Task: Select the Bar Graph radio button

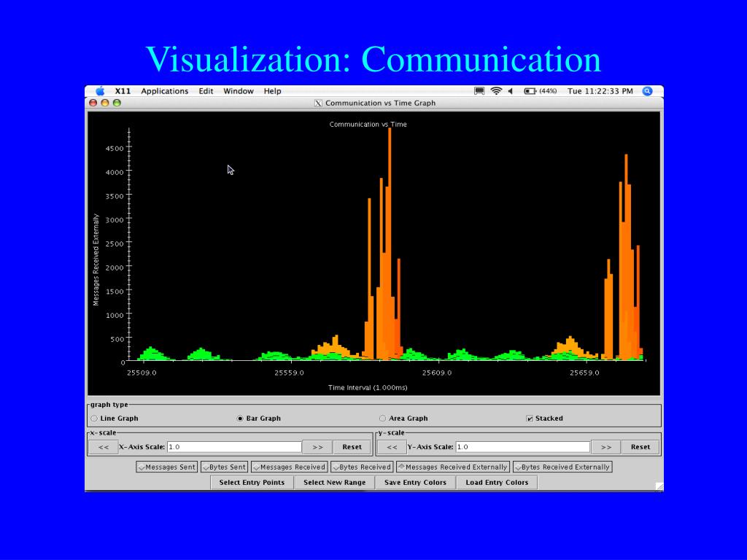Action: 239,418
